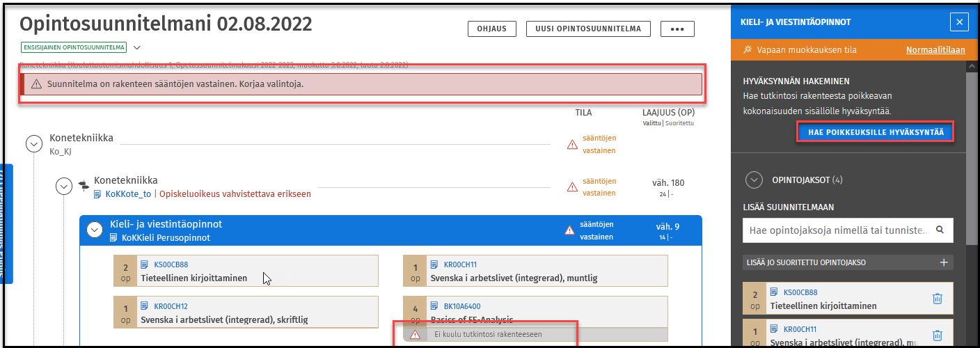Delete KR00CH11 from side panel list
The width and height of the screenshot is (980, 348).
click(937, 335)
